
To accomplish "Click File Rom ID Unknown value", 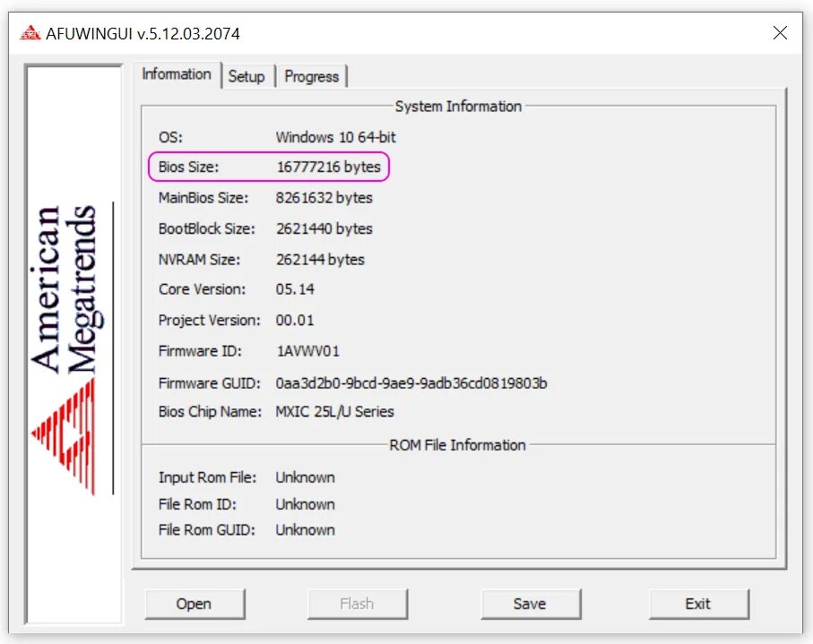I will (305, 504).
